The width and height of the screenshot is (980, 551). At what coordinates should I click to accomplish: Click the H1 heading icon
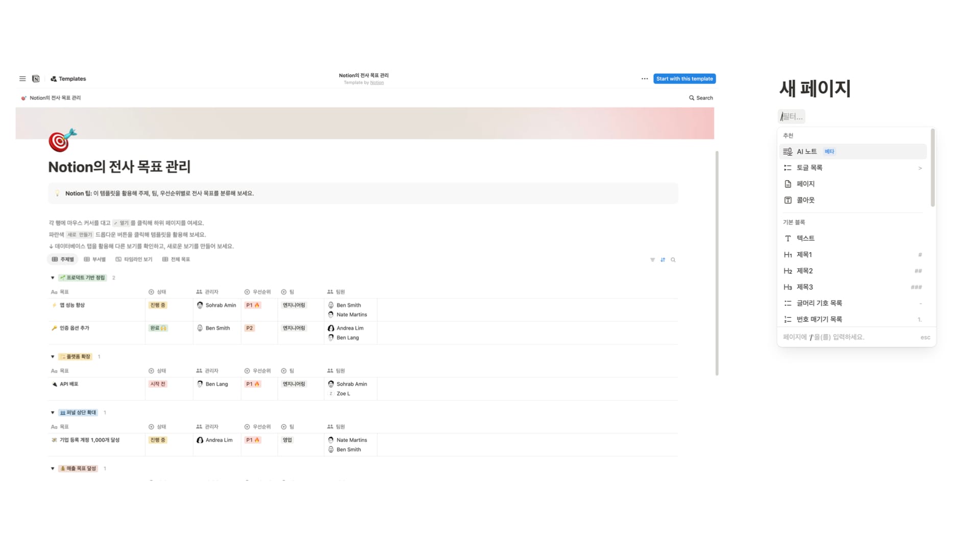click(788, 255)
